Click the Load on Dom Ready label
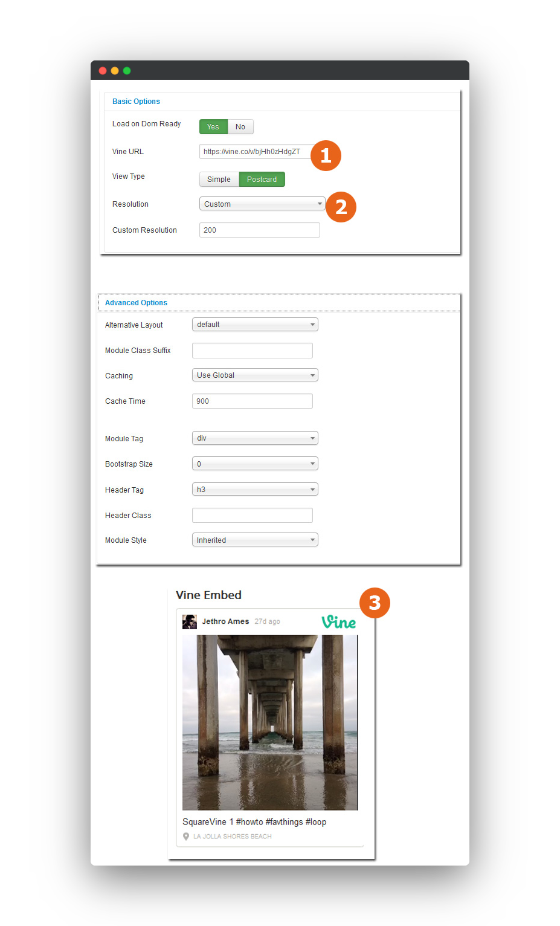 click(146, 124)
